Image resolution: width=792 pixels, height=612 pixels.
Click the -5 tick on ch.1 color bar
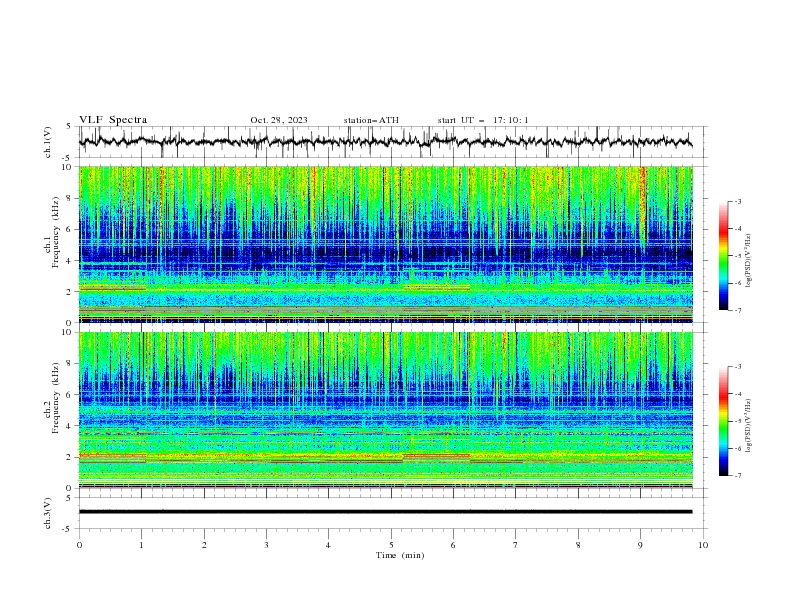click(737, 256)
